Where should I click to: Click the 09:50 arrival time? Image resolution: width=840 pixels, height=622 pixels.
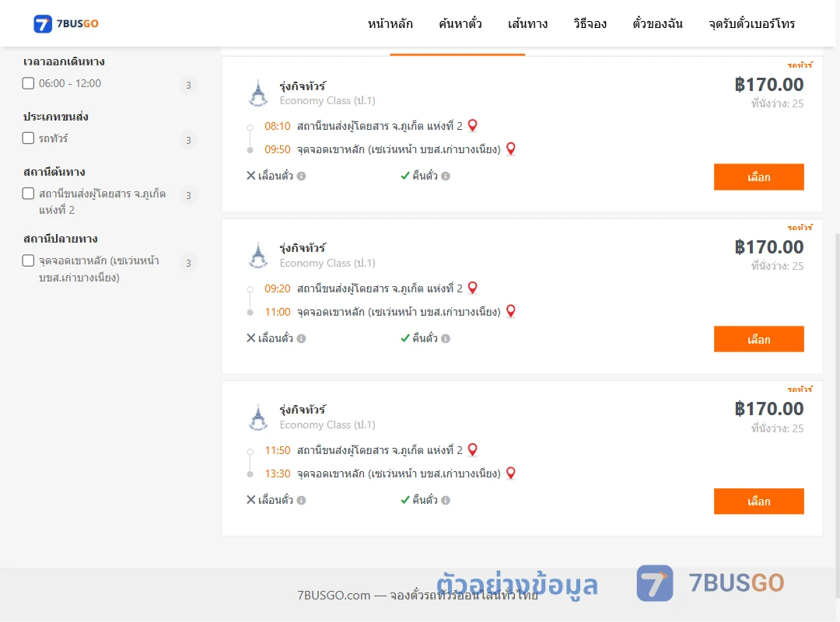[278, 149]
